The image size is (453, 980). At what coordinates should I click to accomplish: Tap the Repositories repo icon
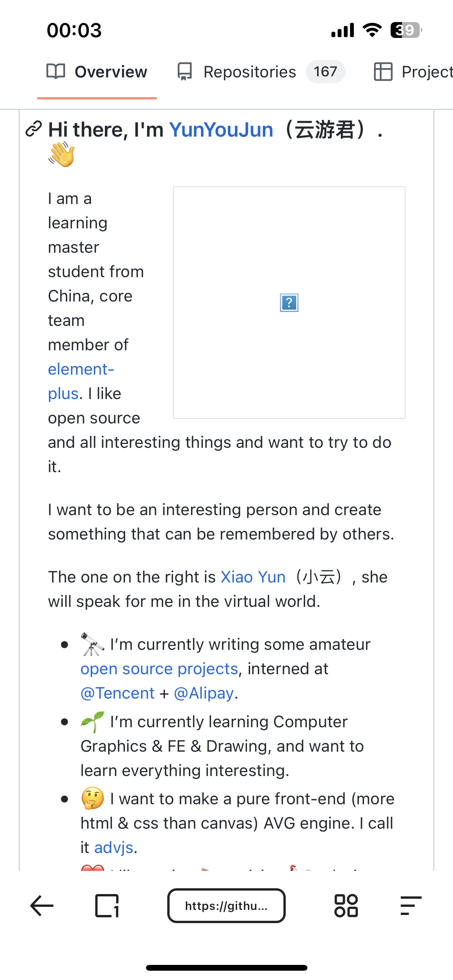pos(185,72)
